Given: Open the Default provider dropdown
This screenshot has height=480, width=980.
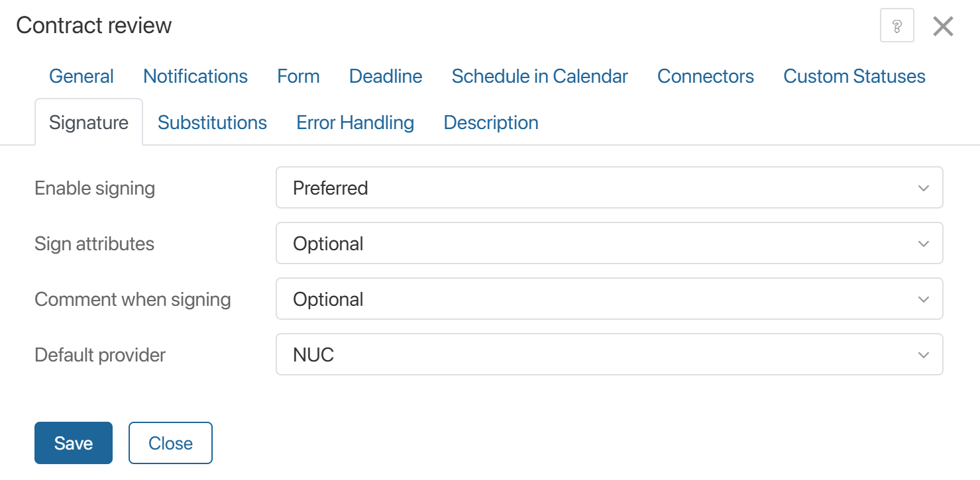Looking at the screenshot, I should [609, 355].
